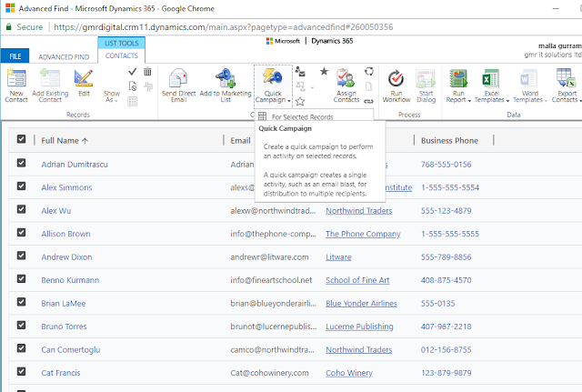Click the andrewr@litware.com email cell
Viewport: 582px width, 392px height.
pyautogui.click(x=269, y=256)
